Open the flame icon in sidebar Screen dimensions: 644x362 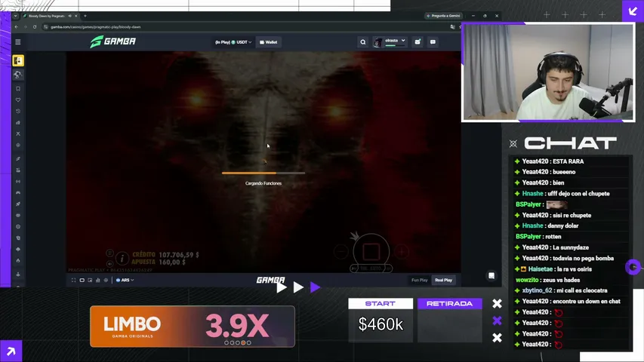coord(18,261)
